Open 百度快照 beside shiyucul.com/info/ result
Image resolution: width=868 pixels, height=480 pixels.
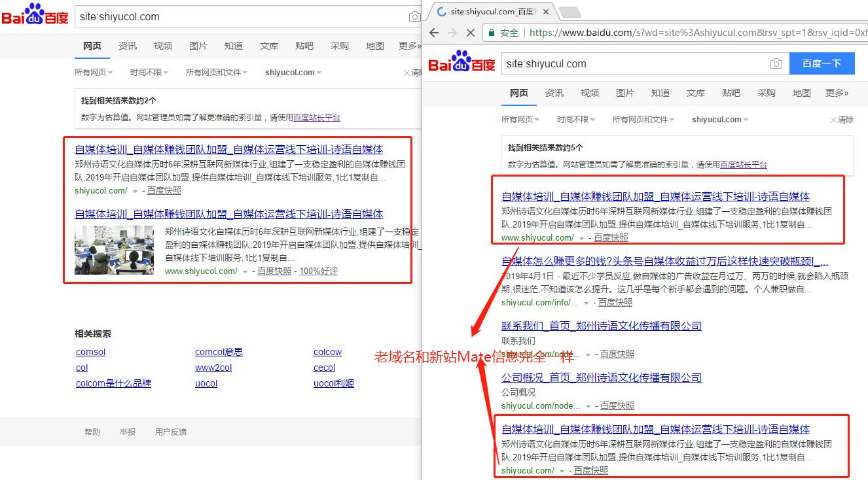pos(615,303)
